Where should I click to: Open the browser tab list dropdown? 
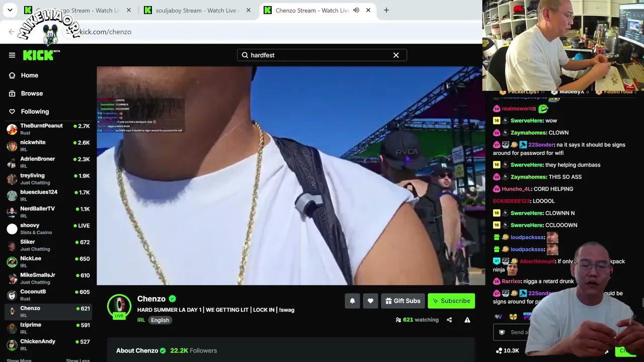click(10, 11)
